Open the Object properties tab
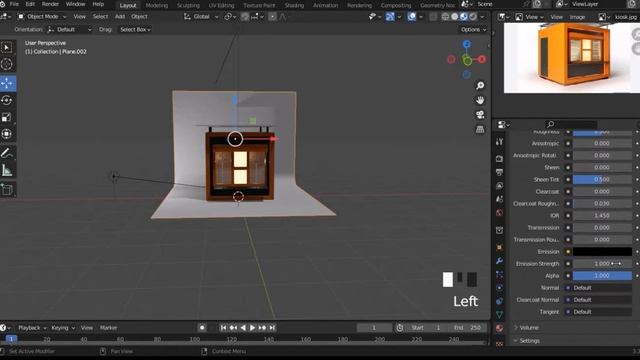 point(499,247)
